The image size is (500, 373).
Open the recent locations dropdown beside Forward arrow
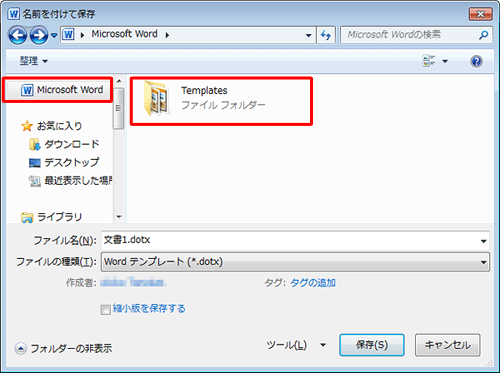tap(54, 35)
